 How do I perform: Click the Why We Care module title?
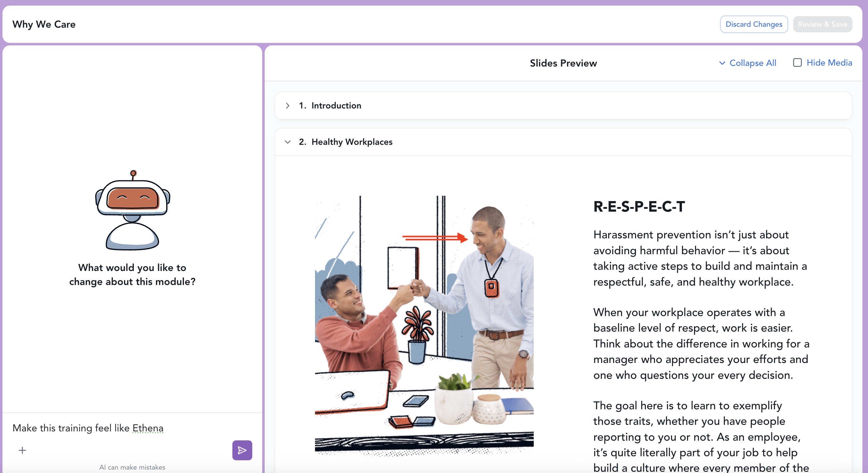pos(44,24)
